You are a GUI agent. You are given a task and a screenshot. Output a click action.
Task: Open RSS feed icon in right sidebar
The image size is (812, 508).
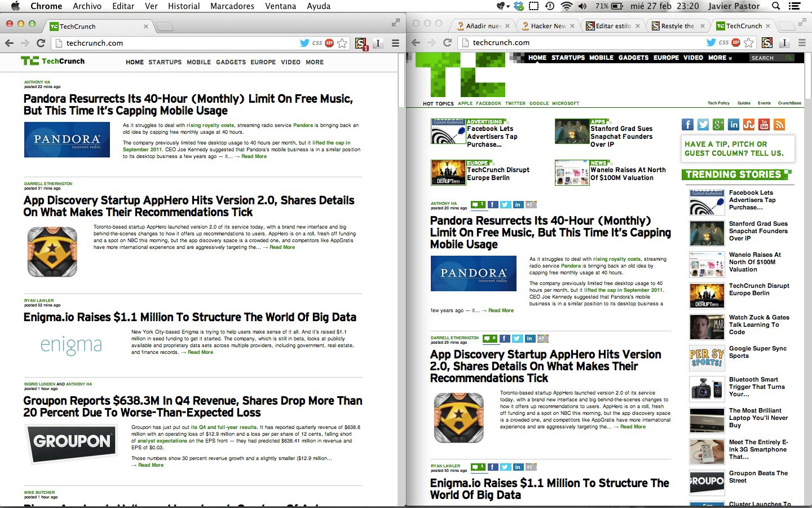pos(779,125)
